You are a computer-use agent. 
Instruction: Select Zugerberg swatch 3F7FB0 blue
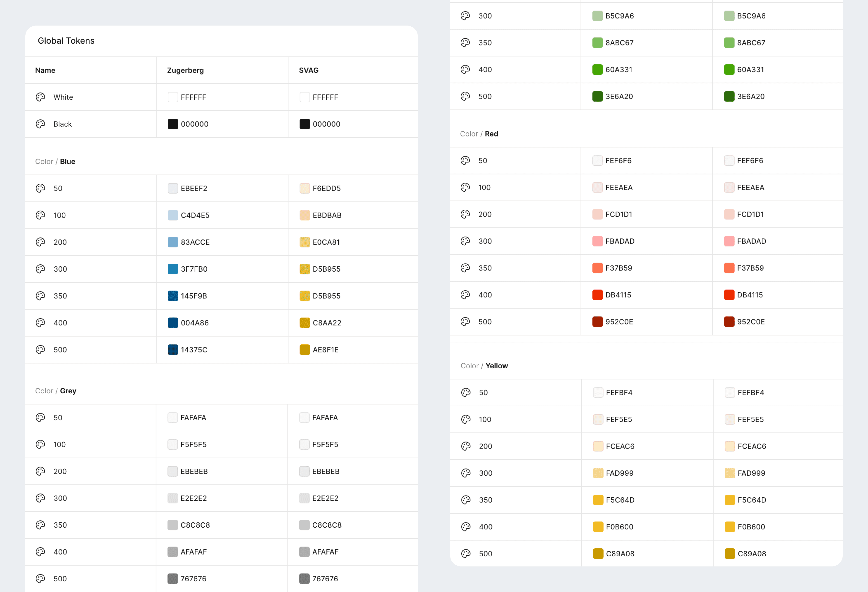point(172,269)
